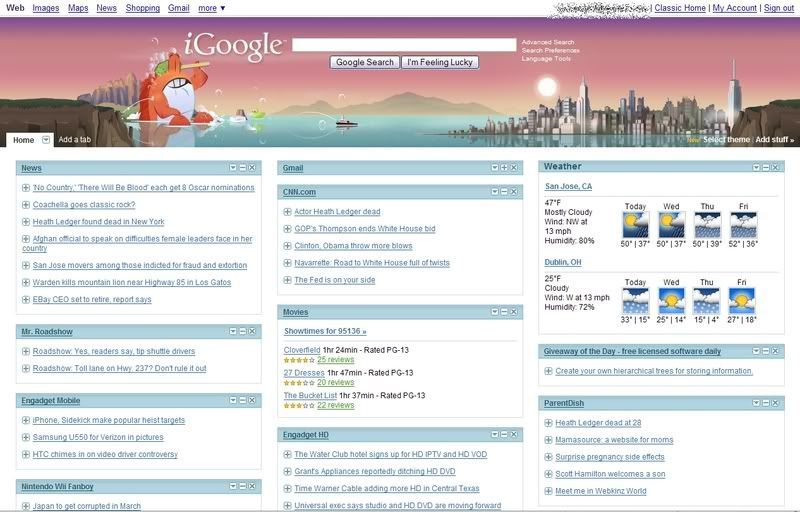Open the 'more' navigation menu
This screenshot has width=800, height=512.
[x=211, y=8]
